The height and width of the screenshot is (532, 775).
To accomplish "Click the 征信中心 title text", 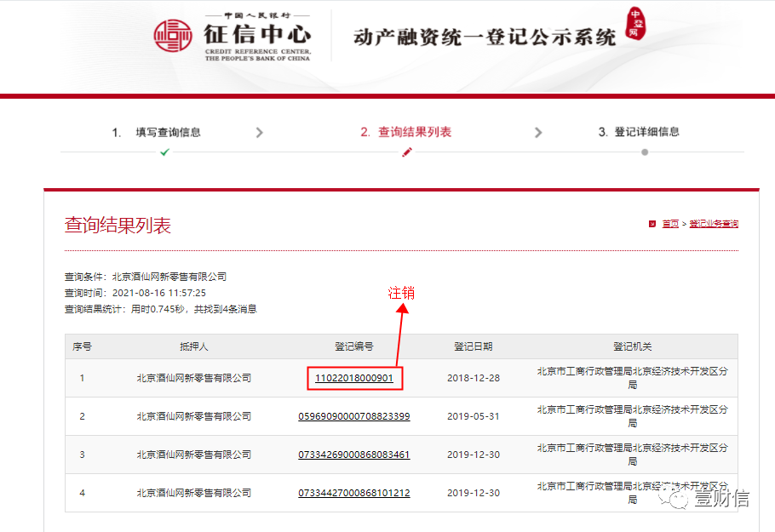I will tap(257, 35).
